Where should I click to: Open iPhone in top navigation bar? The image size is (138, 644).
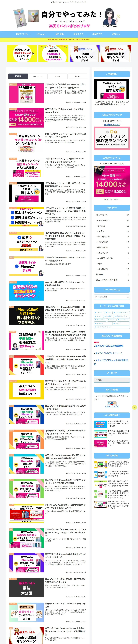41,34
